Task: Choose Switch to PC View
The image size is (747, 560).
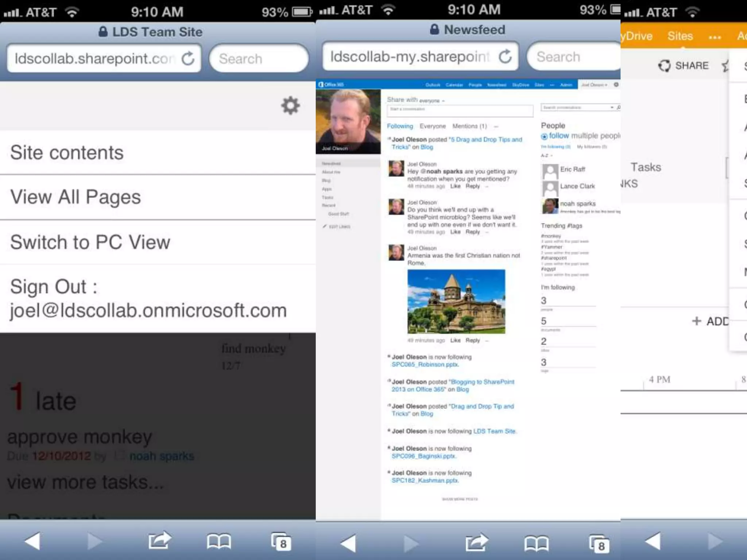Action: point(90,242)
